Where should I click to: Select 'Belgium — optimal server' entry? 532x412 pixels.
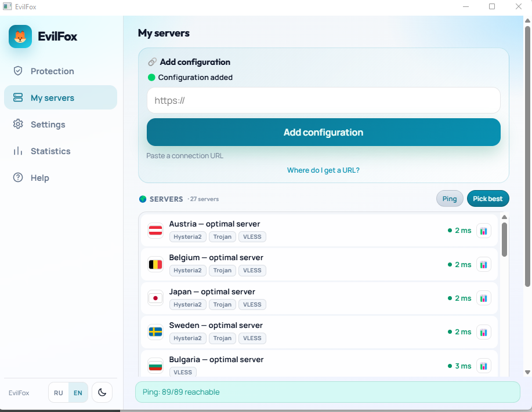click(319, 264)
